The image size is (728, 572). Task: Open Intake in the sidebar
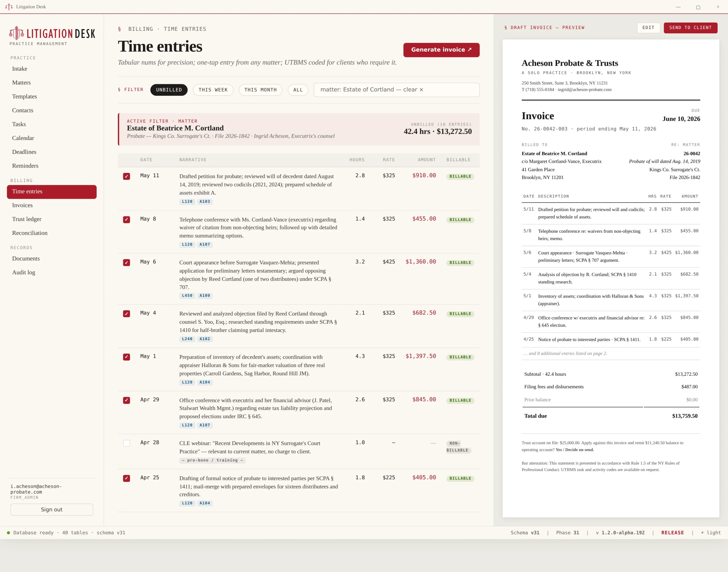51,69
